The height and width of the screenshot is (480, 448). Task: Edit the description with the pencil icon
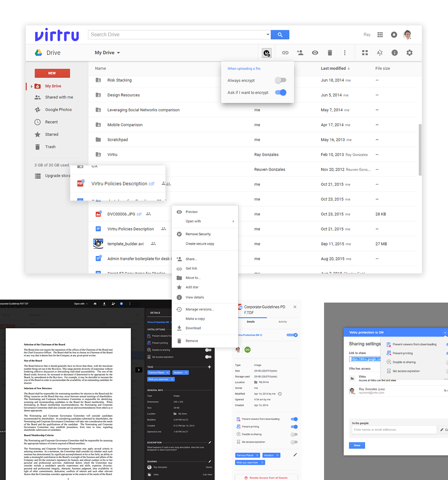tap(210, 442)
